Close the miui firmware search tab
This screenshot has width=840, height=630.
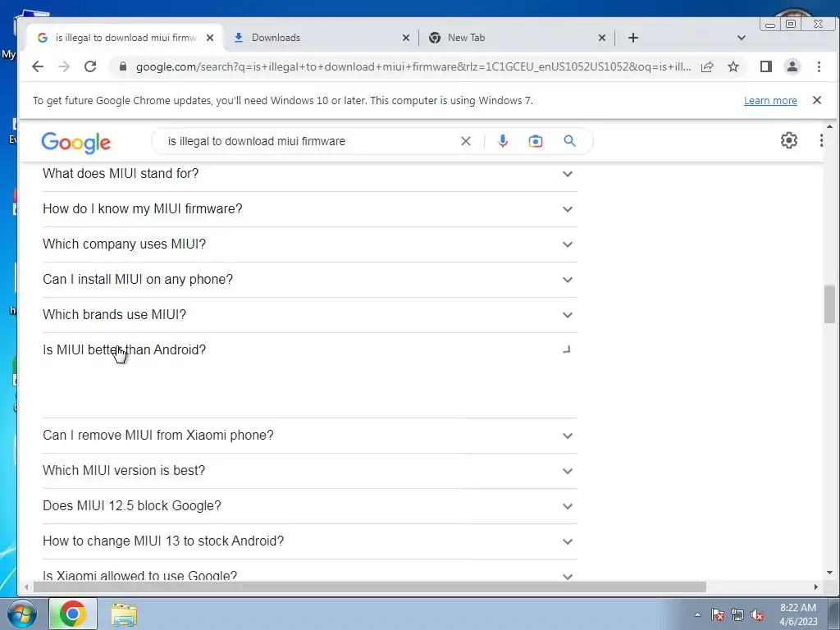tap(210, 38)
